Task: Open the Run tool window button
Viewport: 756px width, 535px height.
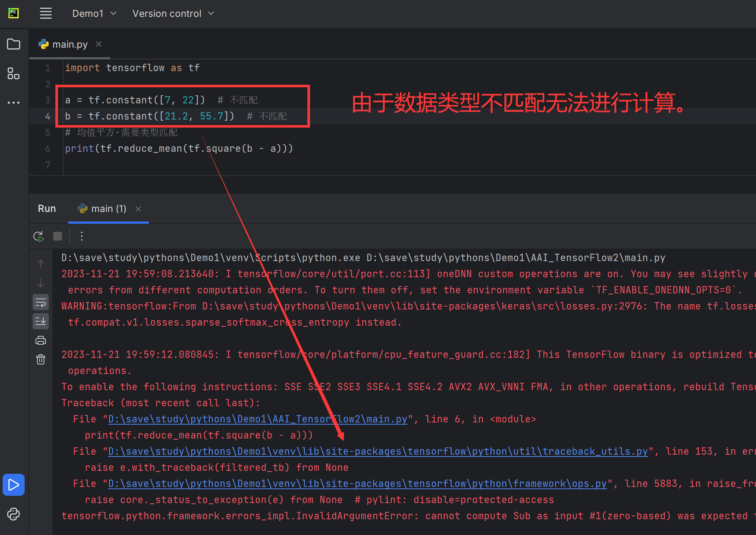Action: coord(14,485)
